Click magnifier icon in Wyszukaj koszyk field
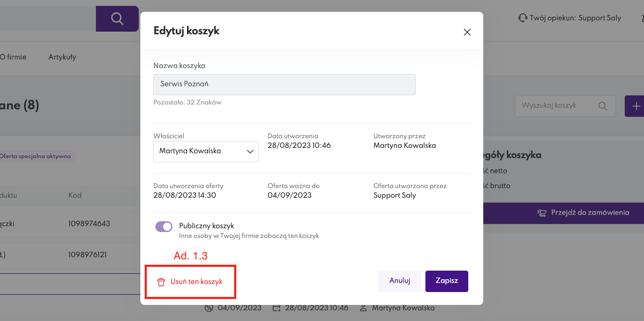 pyautogui.click(x=603, y=106)
